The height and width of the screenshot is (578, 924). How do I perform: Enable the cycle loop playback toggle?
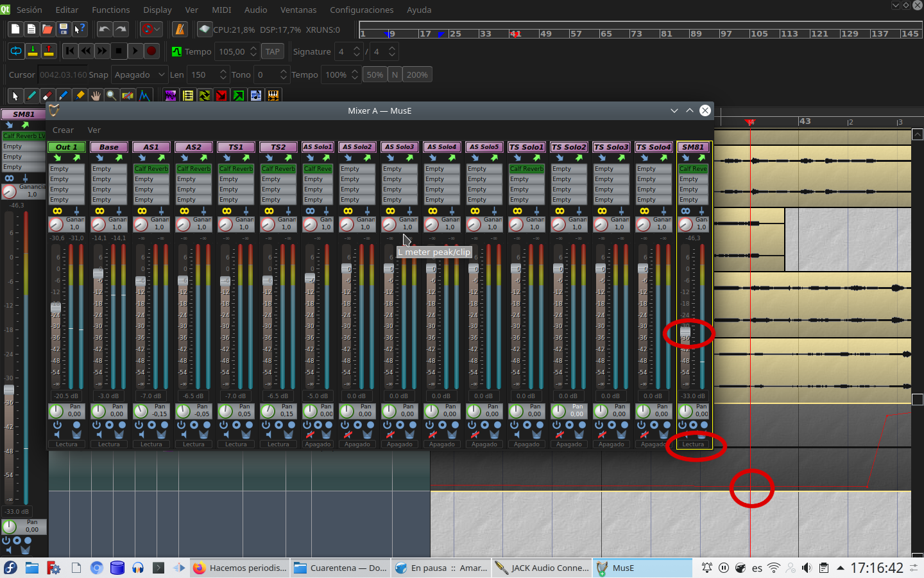click(x=15, y=51)
